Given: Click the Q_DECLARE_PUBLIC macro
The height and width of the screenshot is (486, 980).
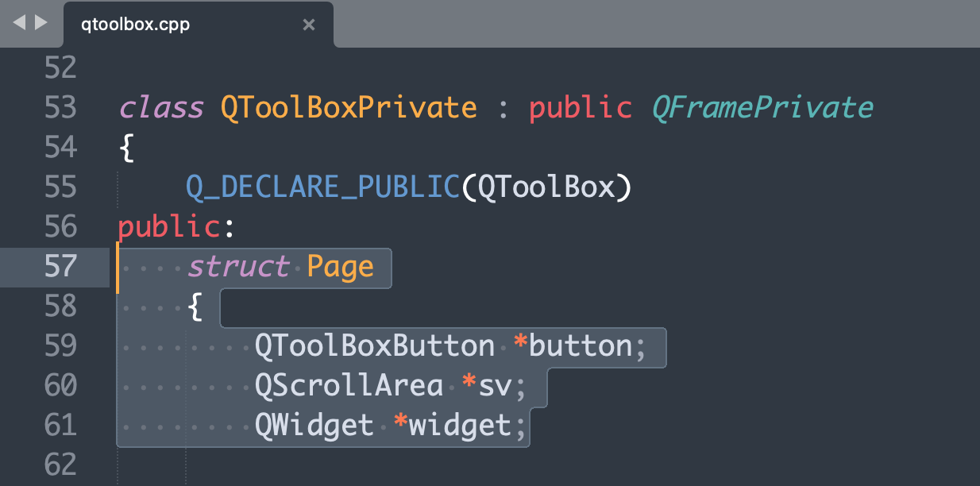Looking at the screenshot, I should coord(322,187).
